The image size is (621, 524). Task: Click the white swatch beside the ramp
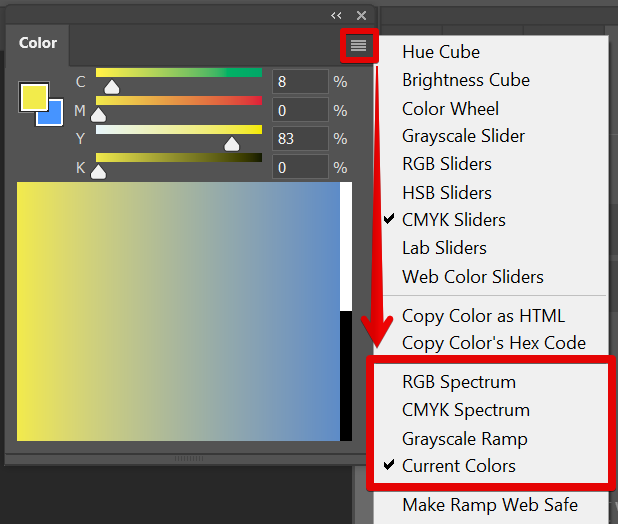click(346, 246)
